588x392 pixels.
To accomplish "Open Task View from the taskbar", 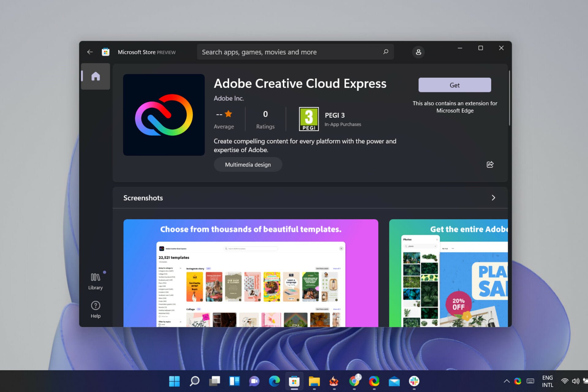I will [214, 381].
